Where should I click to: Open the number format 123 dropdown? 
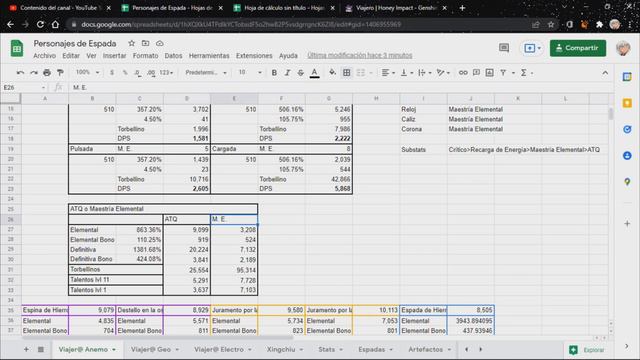click(x=166, y=73)
